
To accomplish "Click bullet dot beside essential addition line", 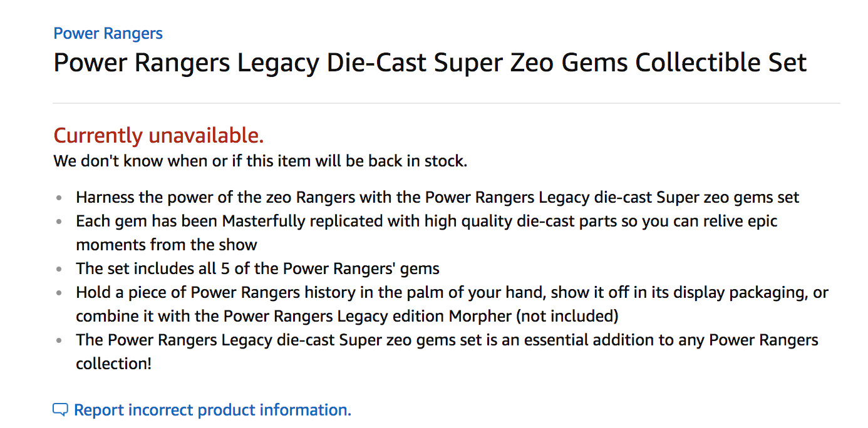I will (59, 341).
